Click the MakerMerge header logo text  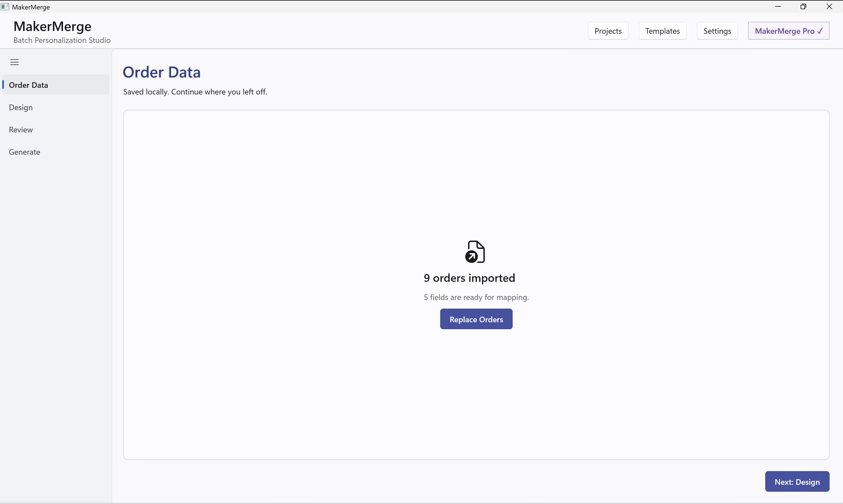pos(52,26)
